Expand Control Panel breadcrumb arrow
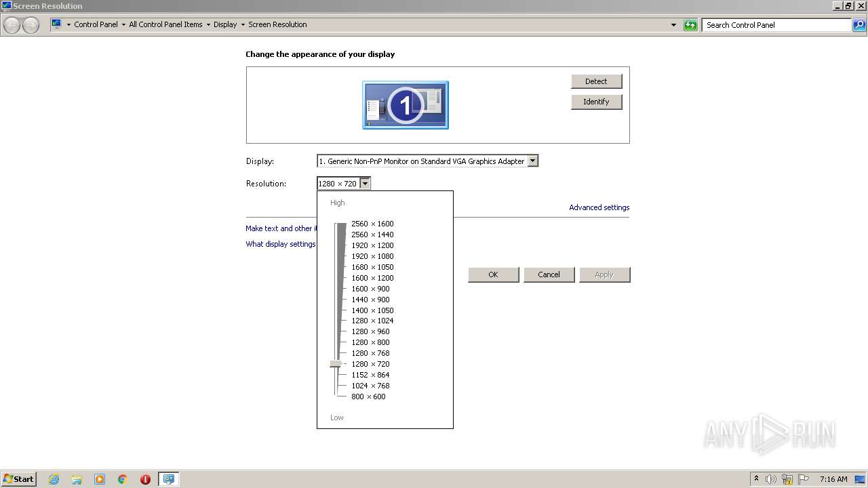 (123, 24)
